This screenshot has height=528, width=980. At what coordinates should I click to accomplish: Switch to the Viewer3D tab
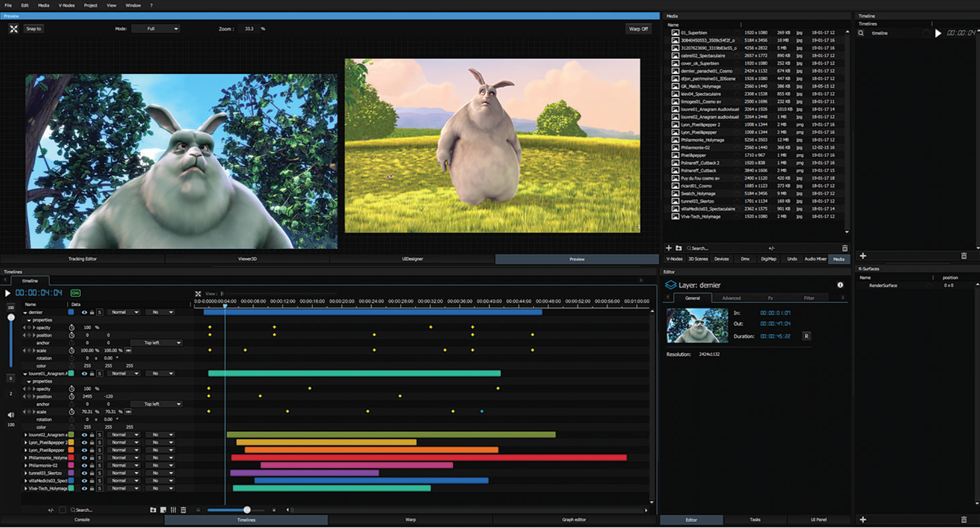[247, 259]
